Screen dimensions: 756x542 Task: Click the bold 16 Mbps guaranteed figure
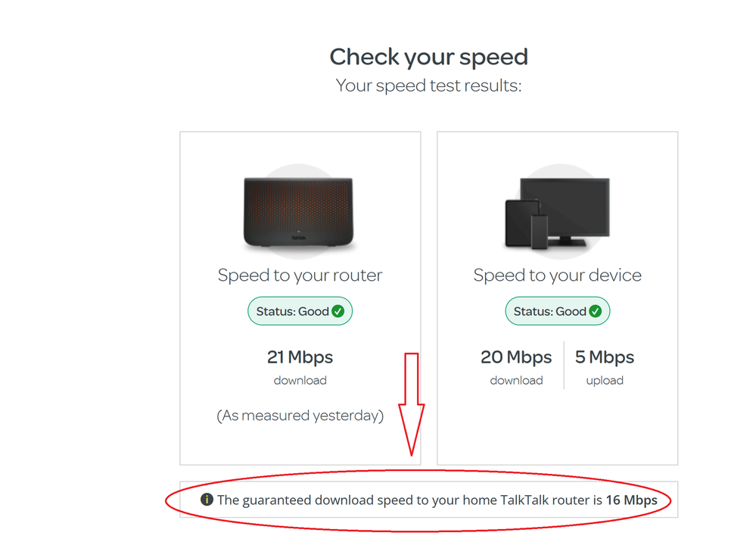point(631,500)
